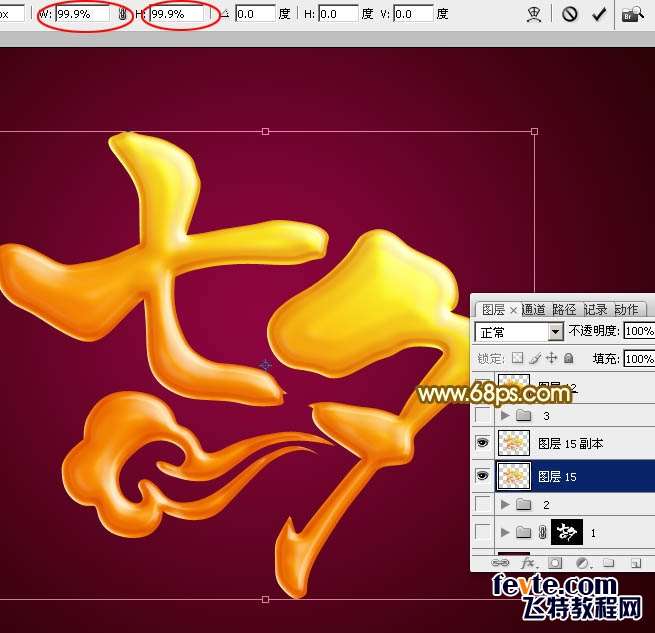This screenshot has height=633, width=655.
Task: Expand group 3 disclosure triangle
Action: [x=505, y=415]
